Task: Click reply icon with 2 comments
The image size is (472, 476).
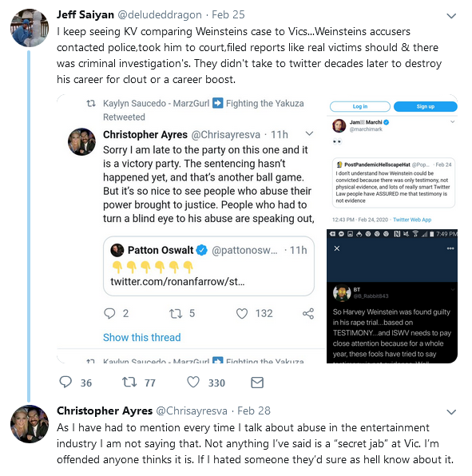Action: (x=109, y=313)
